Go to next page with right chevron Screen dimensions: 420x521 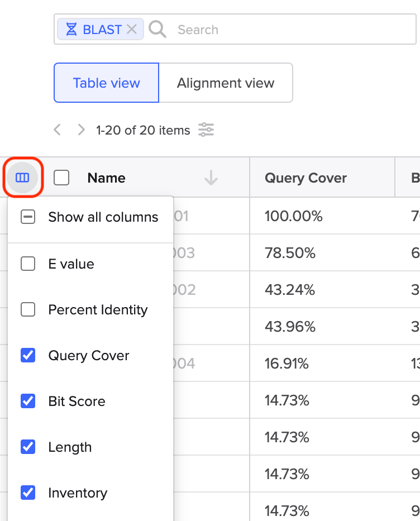(x=82, y=130)
